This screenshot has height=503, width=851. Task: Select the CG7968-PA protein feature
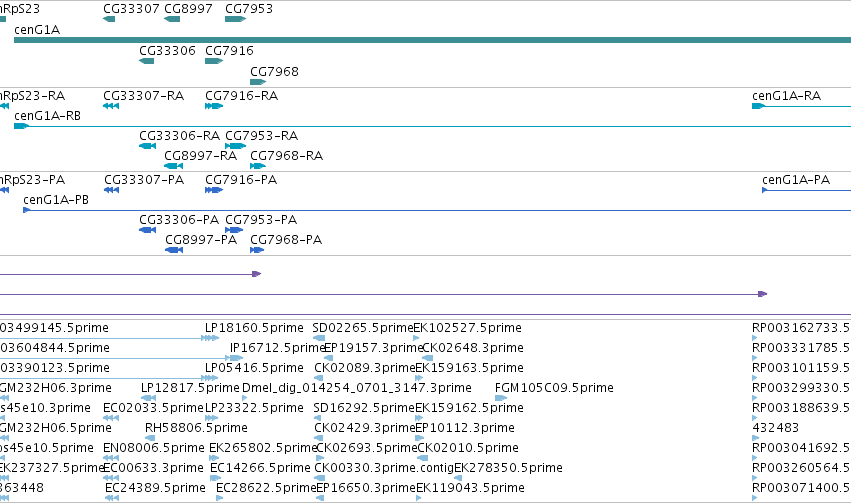[x=257, y=250]
